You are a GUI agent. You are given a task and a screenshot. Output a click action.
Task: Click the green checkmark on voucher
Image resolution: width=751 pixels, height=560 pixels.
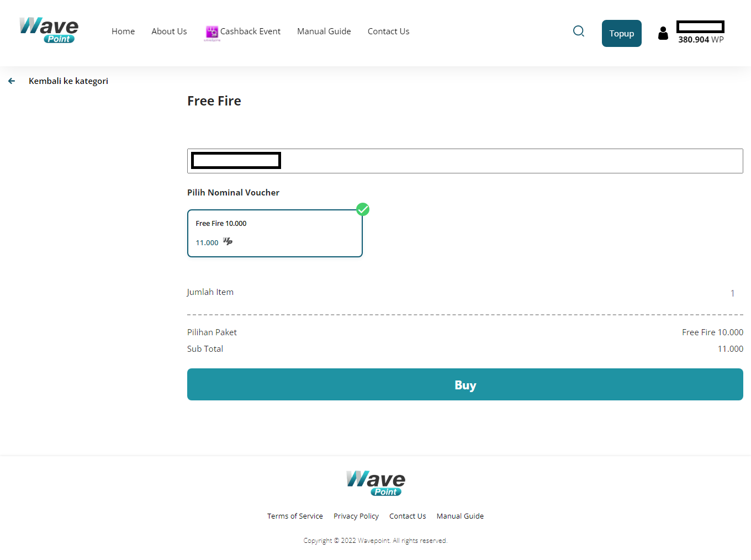(363, 209)
